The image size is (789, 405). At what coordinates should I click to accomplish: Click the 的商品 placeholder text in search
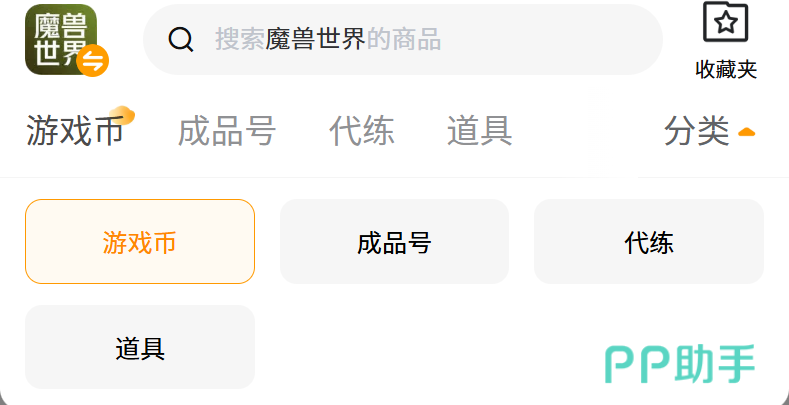pyautogui.click(x=404, y=39)
